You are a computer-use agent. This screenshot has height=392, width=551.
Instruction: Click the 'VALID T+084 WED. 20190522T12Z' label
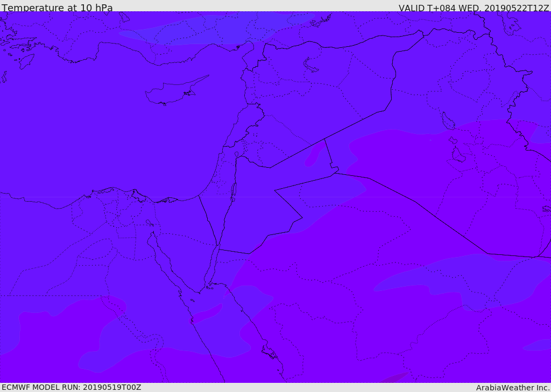(x=474, y=8)
